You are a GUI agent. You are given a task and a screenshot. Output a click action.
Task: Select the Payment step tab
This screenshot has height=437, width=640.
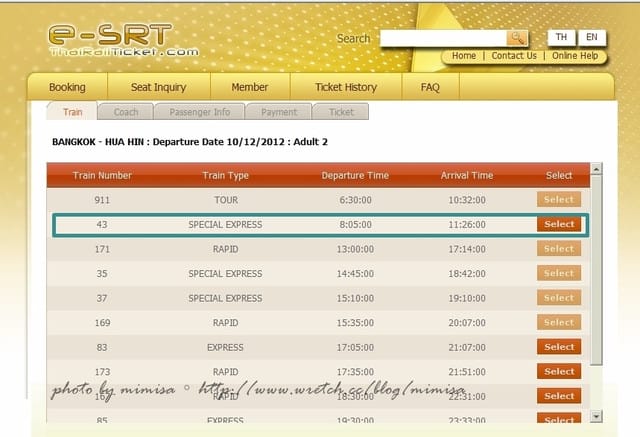279,112
